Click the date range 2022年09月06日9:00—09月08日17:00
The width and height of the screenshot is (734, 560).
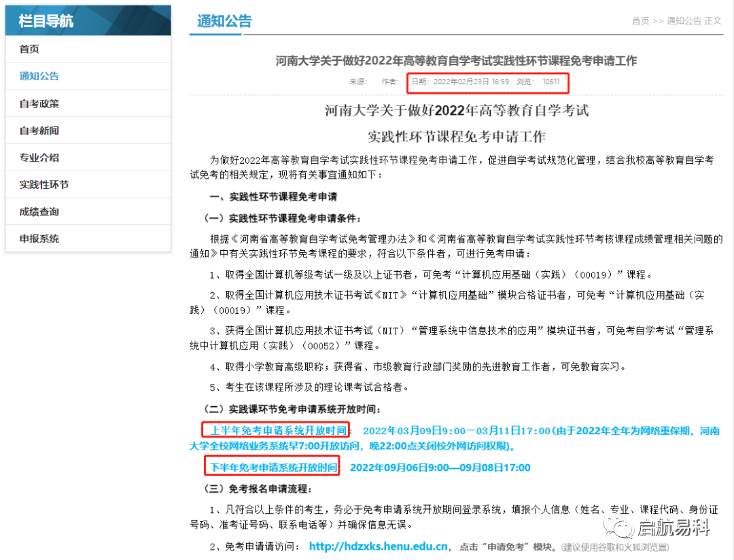click(x=440, y=468)
